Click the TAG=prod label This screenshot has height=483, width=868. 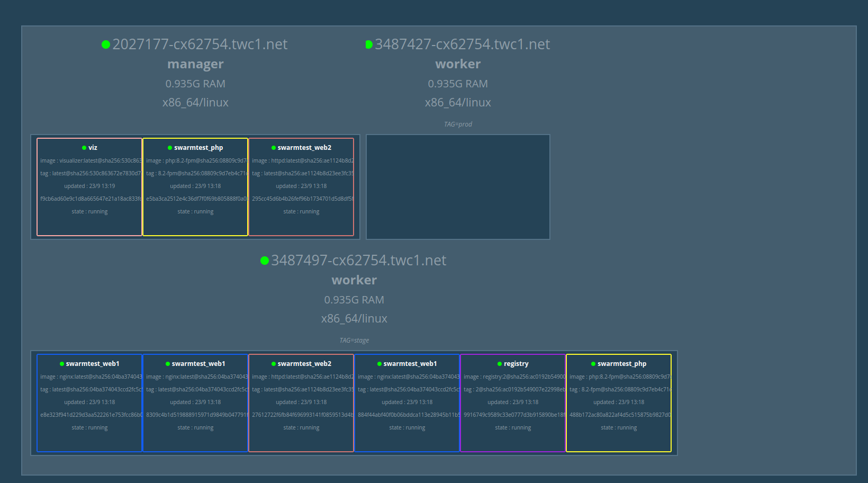pos(458,124)
